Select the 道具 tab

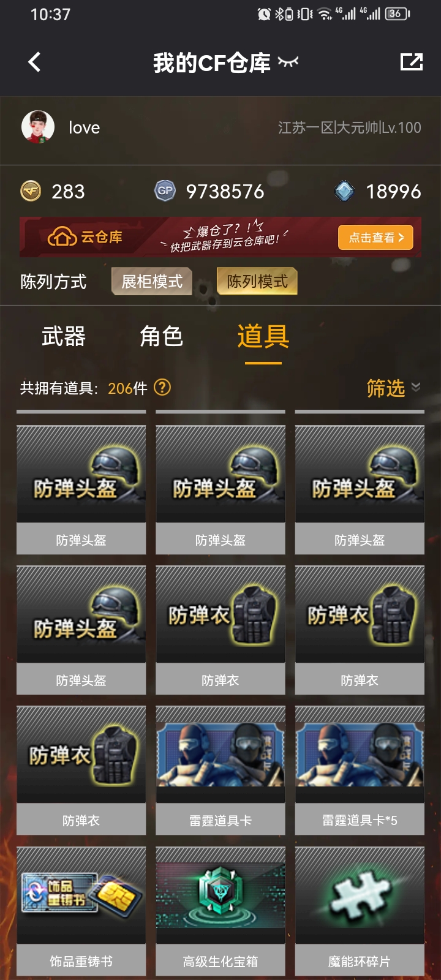tap(263, 336)
